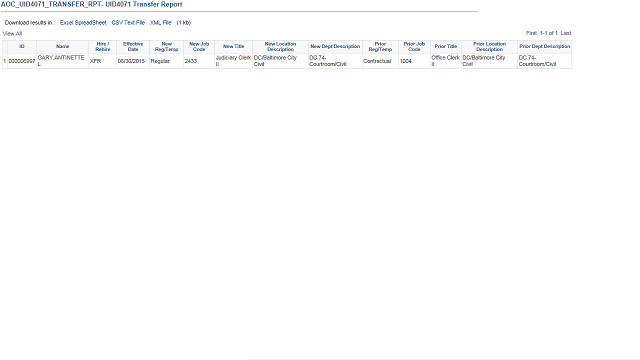Select the name cell GARY,ANTINETTE L

61,61
